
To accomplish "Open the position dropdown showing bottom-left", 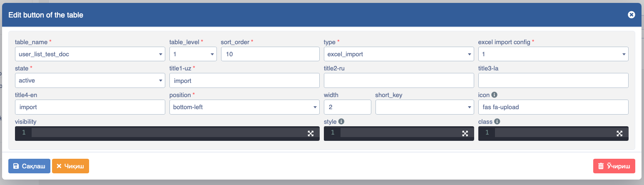I will pos(244,107).
